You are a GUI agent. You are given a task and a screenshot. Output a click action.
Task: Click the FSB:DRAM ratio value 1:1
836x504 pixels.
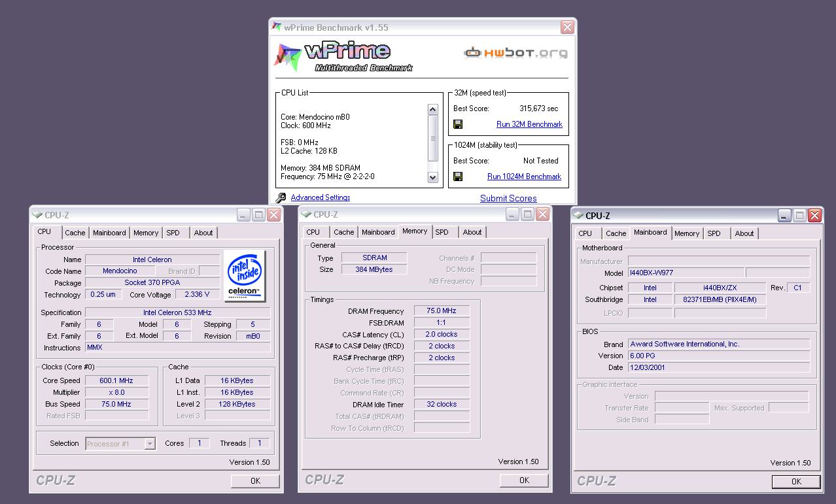coord(442,323)
